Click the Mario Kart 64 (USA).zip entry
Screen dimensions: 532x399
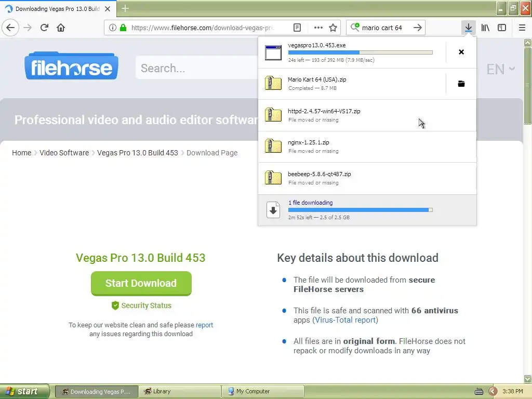352,84
